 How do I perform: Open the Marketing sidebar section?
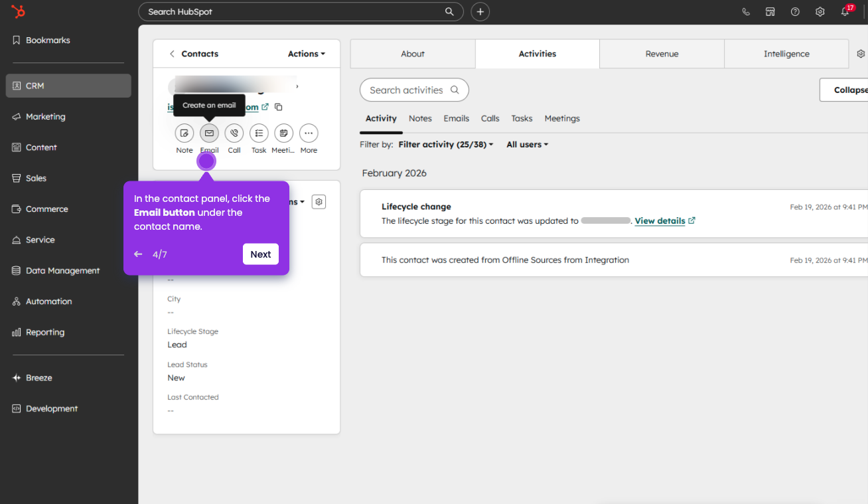click(68, 117)
